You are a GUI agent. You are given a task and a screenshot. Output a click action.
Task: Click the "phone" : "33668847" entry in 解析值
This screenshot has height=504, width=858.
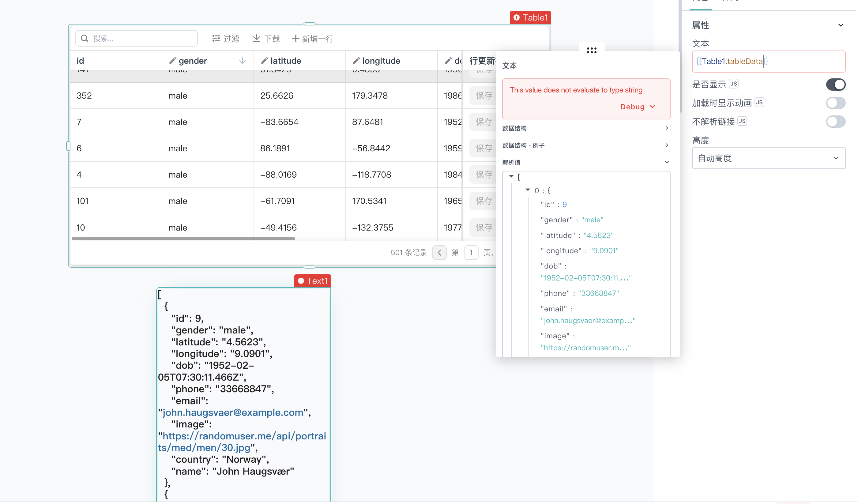coord(579,293)
